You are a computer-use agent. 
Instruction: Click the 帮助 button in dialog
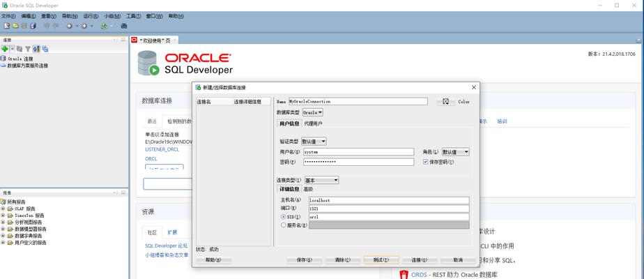click(213, 260)
